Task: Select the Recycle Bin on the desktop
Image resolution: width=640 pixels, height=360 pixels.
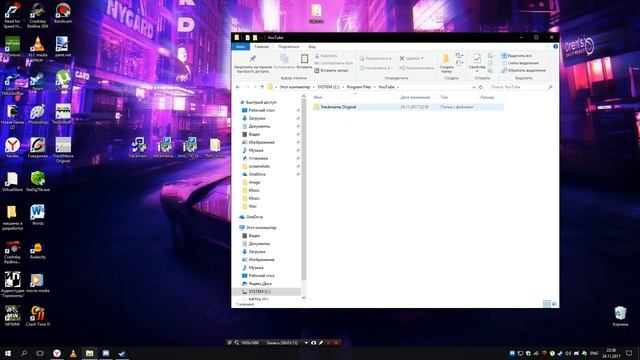Action: click(620, 316)
